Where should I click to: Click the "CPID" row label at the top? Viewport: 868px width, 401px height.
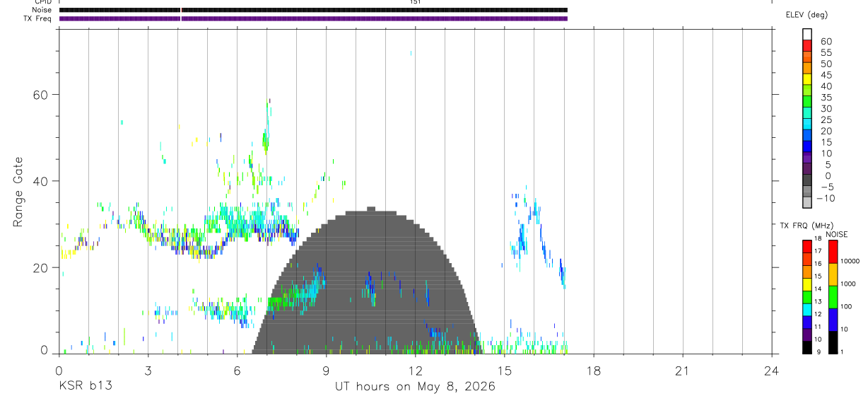coord(43,2)
